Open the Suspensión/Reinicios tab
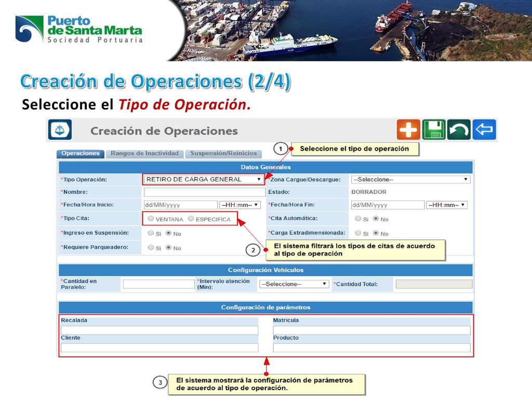Viewport: 532px width, 399px height. (223, 154)
